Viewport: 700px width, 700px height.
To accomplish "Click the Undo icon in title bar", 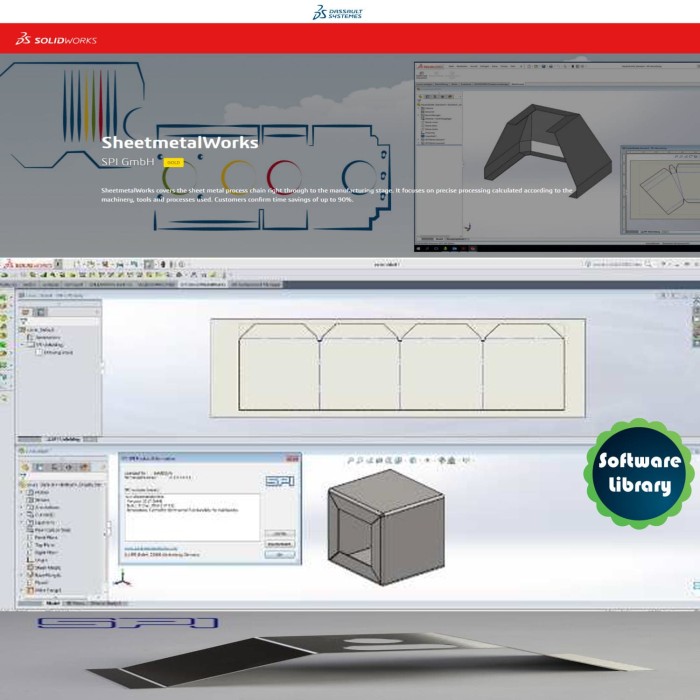I will click(133, 265).
